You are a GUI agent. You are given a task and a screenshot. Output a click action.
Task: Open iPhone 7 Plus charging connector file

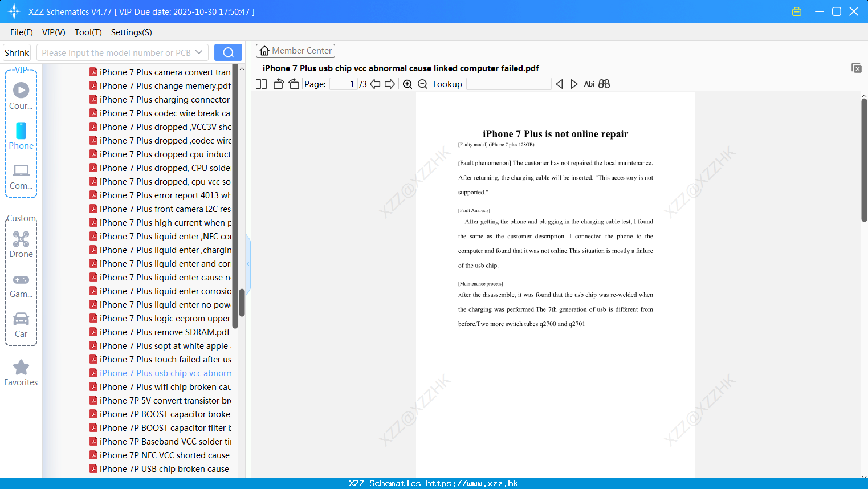pyautogui.click(x=160, y=99)
